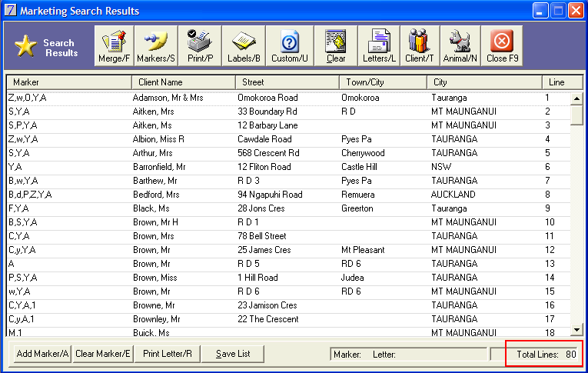Screen dimensions: 588x373
Task: Click the town Greerton
Action: pyautogui.click(x=357, y=208)
